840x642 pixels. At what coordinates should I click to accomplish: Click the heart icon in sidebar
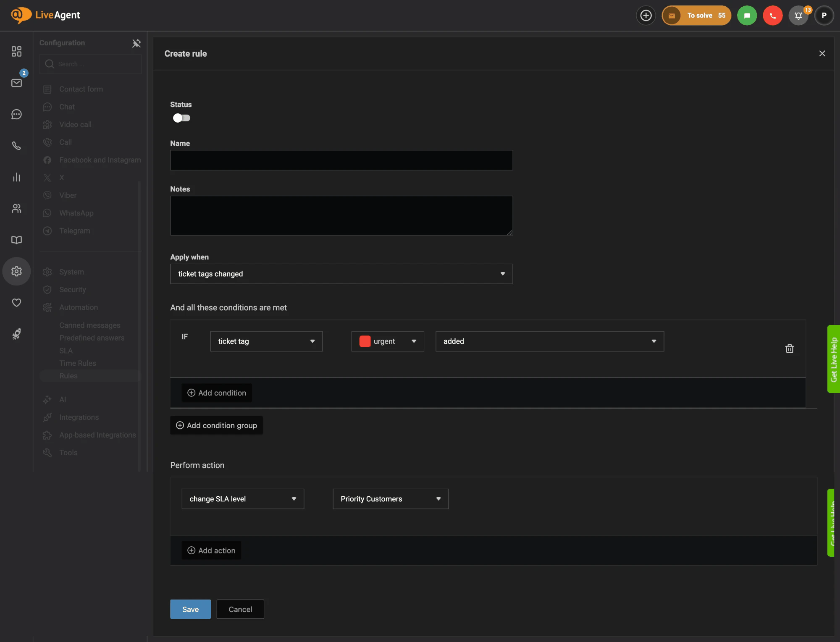pyautogui.click(x=16, y=303)
